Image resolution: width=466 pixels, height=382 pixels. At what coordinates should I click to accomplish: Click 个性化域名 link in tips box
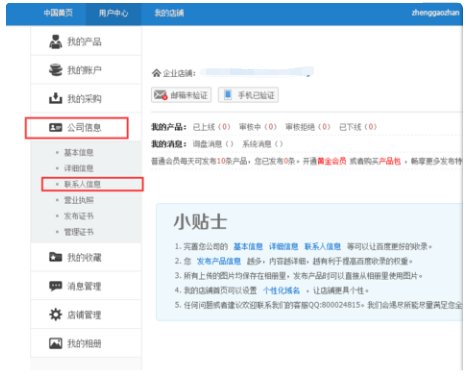coord(282,291)
